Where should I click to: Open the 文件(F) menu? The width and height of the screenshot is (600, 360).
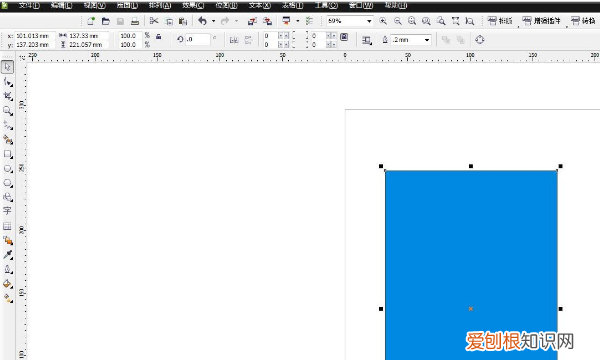29,5
